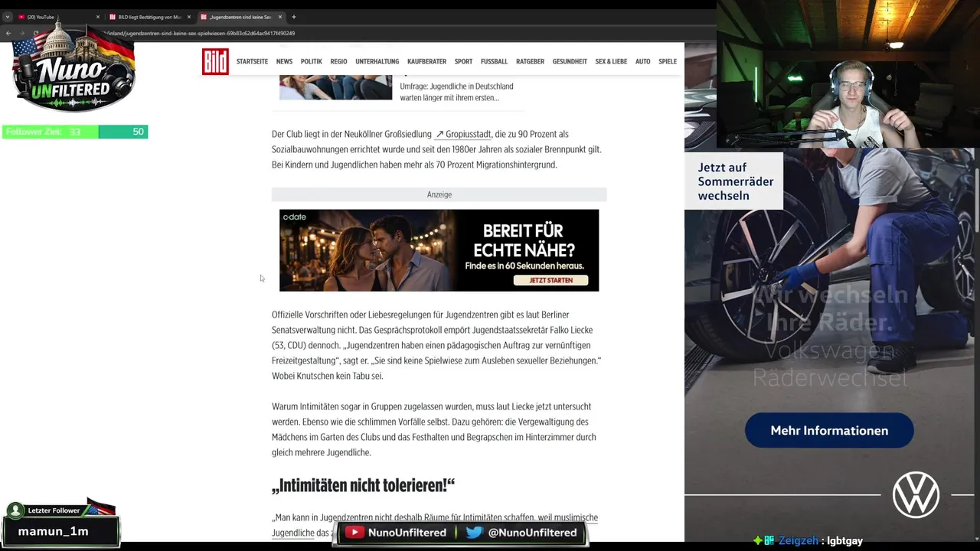Open 'Umfrage: Jugendliche in Deutschland' teaser text
Viewport: 980px width, 551px height.
tap(456, 92)
